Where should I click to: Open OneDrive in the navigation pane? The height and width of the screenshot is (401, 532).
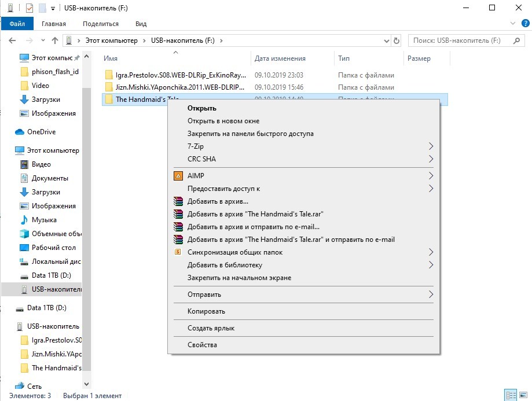pyautogui.click(x=41, y=132)
